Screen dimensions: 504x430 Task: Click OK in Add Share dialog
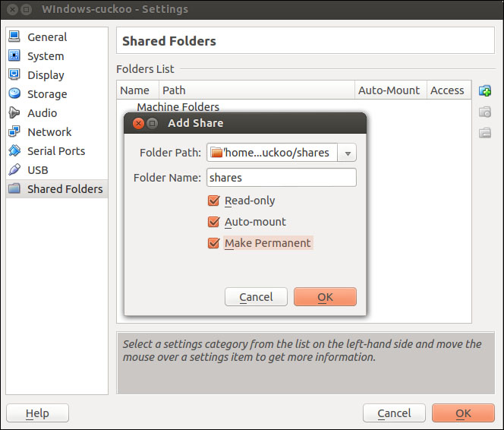(x=325, y=296)
